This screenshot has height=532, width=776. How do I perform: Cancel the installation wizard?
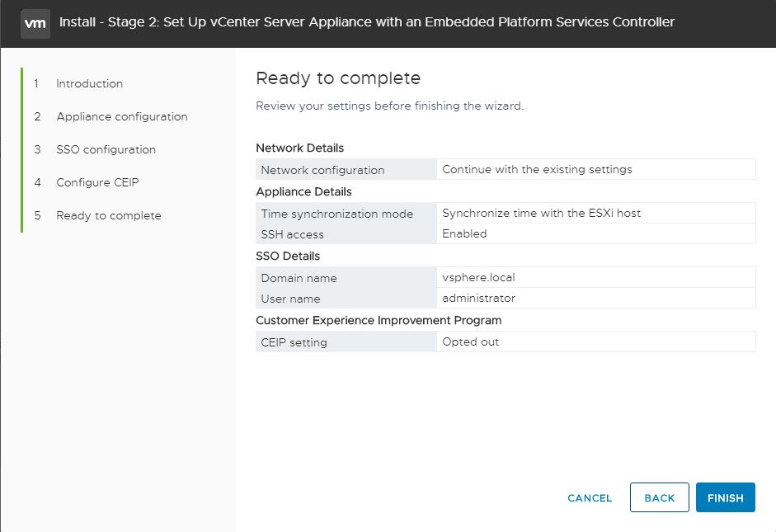pyautogui.click(x=590, y=498)
